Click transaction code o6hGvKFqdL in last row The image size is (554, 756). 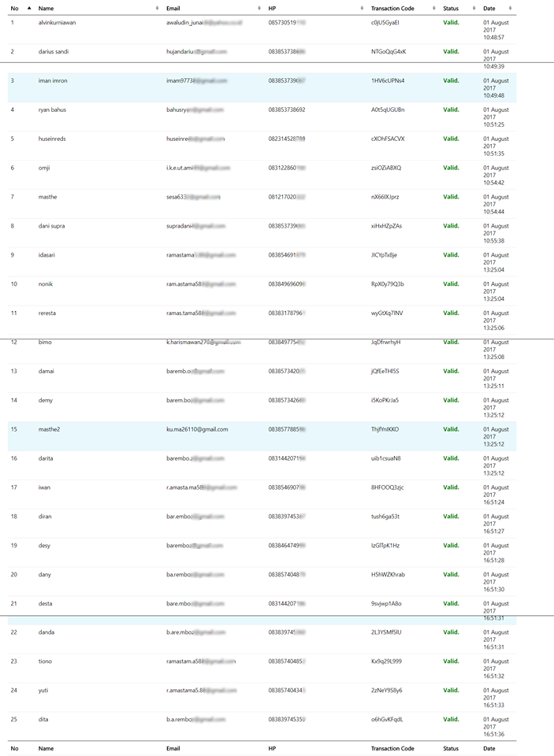[387, 719]
